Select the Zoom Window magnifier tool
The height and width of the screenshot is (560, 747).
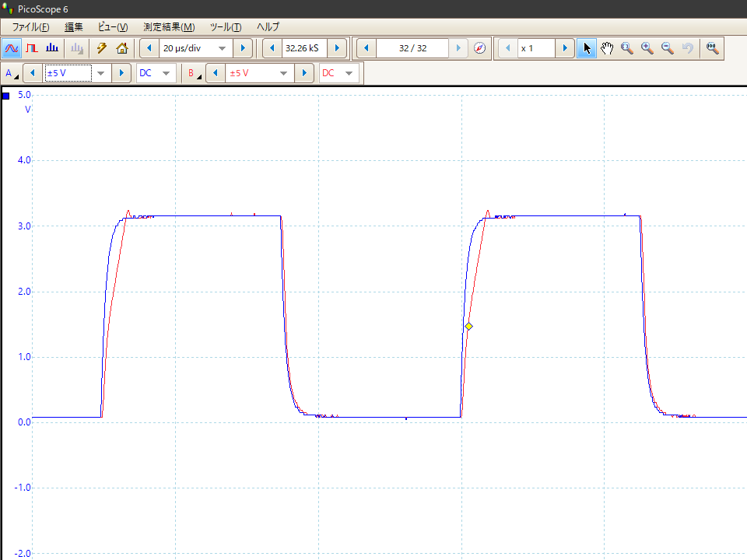(627, 48)
